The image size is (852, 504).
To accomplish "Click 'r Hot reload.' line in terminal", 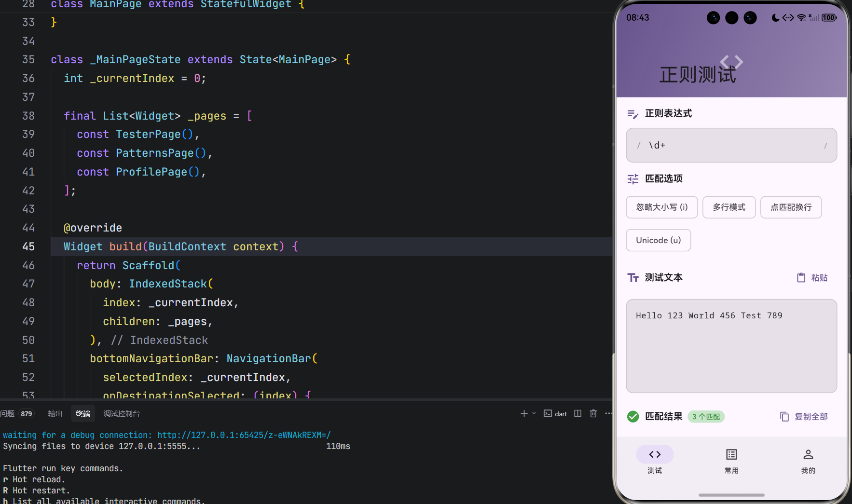I will [x=34, y=479].
